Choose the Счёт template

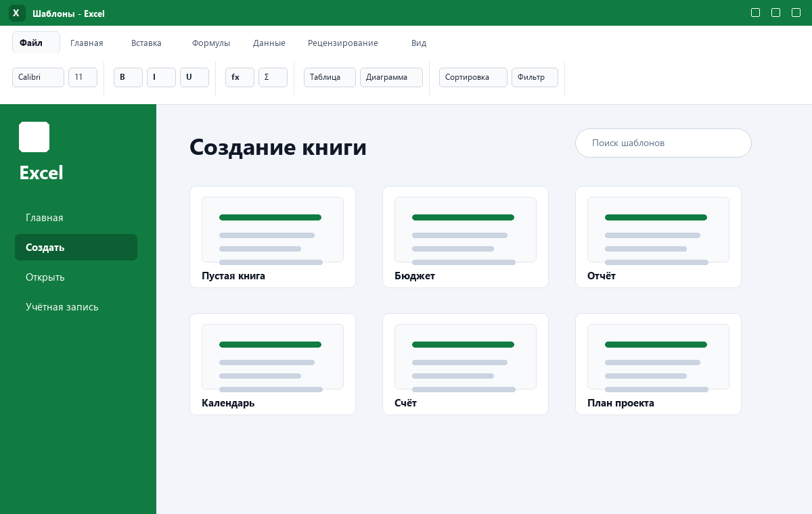pos(466,364)
